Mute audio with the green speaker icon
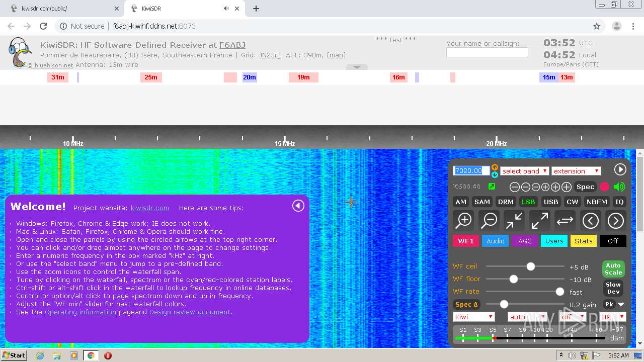644x362 pixels. (x=619, y=187)
